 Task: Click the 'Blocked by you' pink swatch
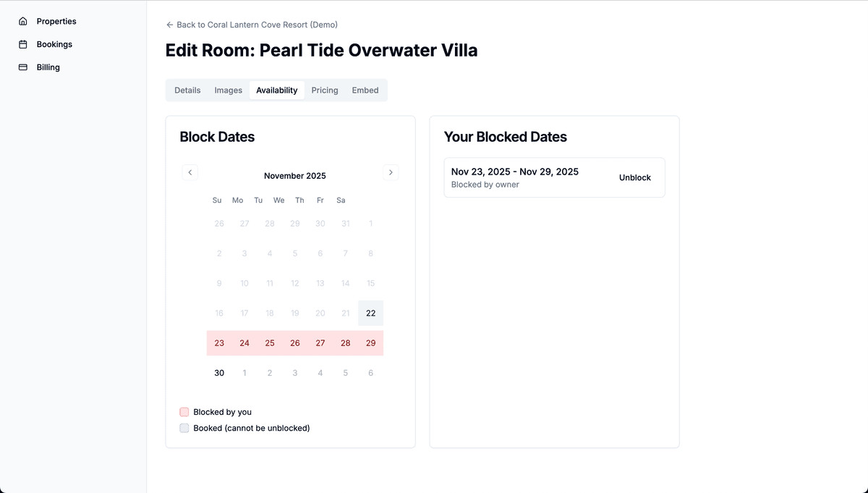pos(184,412)
